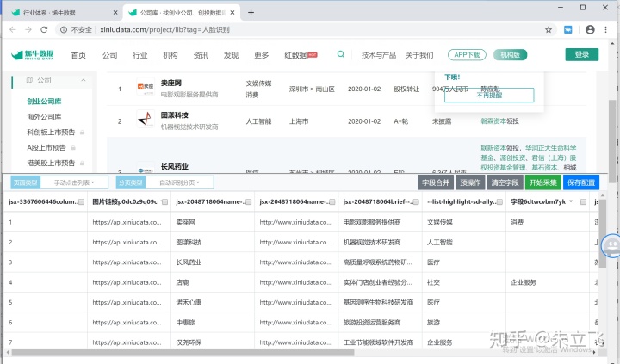Open the 自动识别分页 dropdown

179,182
